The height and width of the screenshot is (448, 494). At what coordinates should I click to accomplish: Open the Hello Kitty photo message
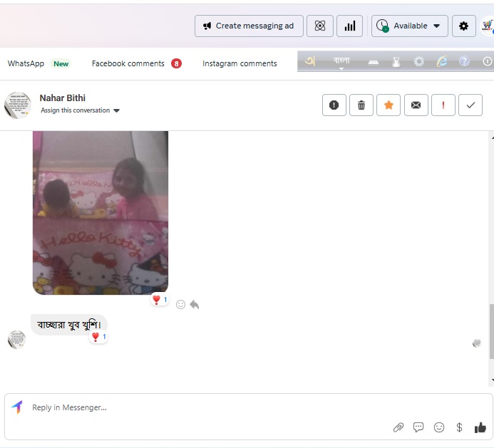coord(101,212)
